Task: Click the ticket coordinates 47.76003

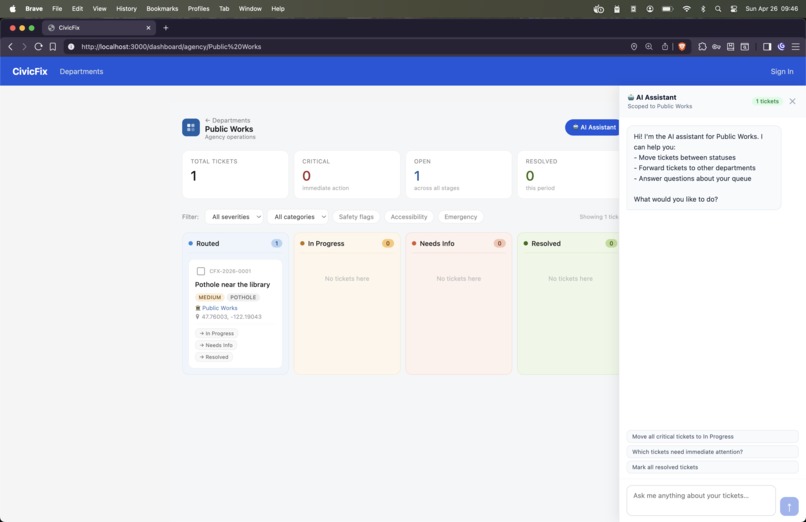Action: (x=231, y=316)
